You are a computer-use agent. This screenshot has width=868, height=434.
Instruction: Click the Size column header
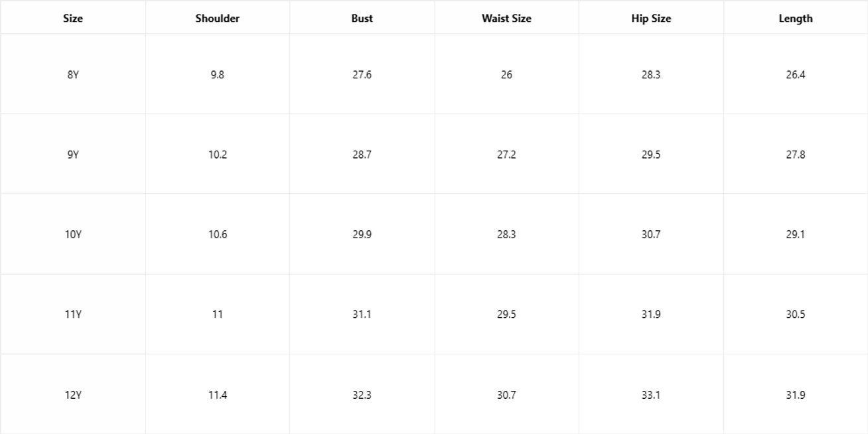click(x=73, y=19)
